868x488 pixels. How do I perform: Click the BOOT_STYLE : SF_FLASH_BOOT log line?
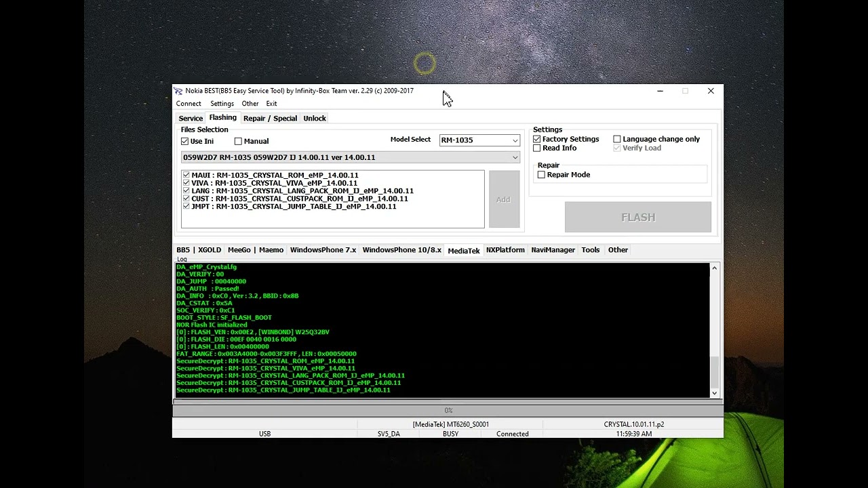(224, 317)
